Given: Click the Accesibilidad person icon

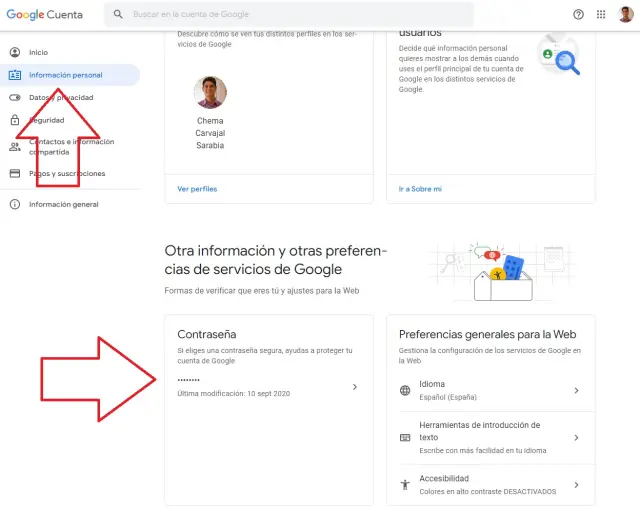Looking at the screenshot, I should [405, 484].
